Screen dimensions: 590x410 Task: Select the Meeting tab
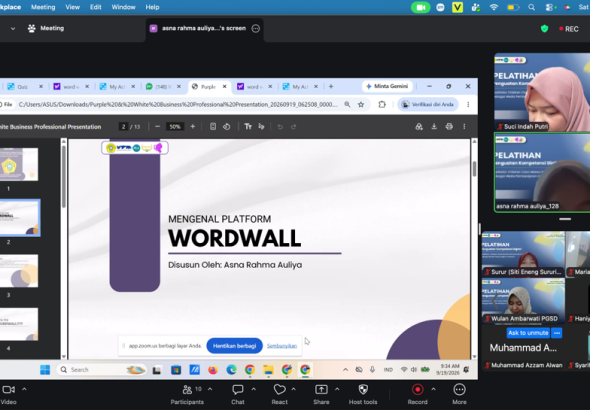[x=46, y=28]
